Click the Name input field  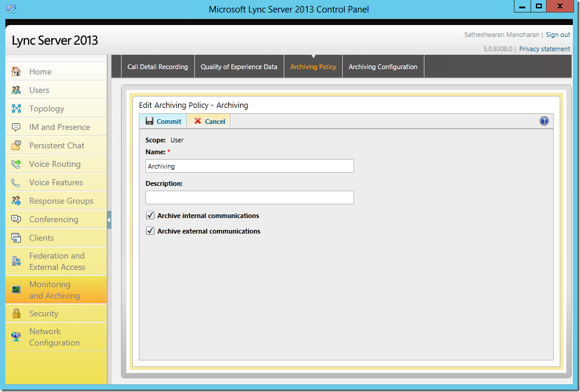(x=250, y=166)
